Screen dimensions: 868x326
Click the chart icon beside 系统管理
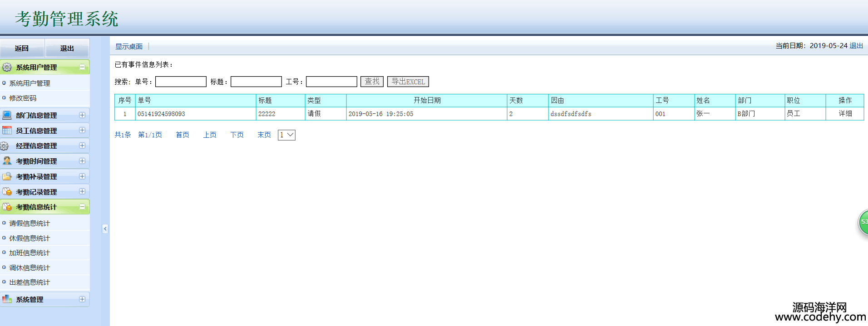[x=7, y=299]
